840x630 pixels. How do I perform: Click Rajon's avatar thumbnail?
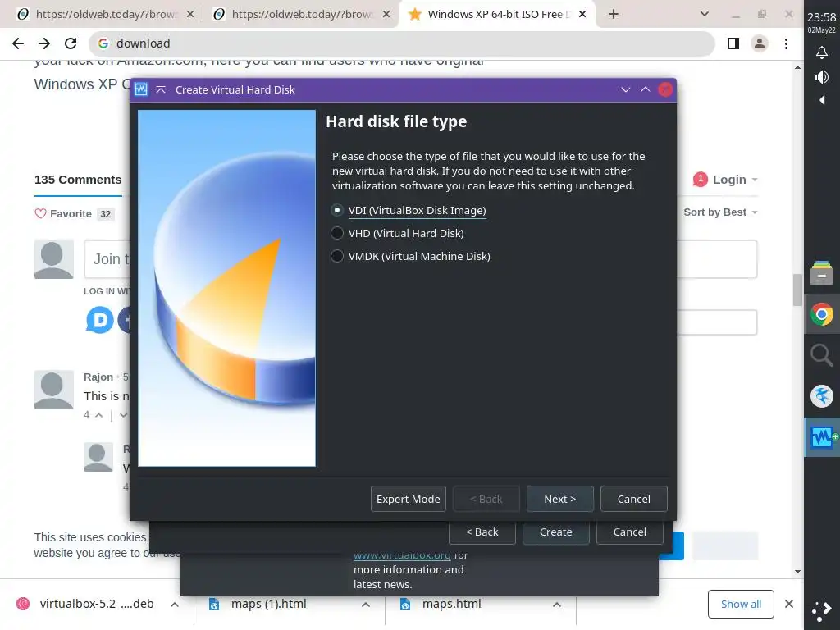(x=53, y=390)
